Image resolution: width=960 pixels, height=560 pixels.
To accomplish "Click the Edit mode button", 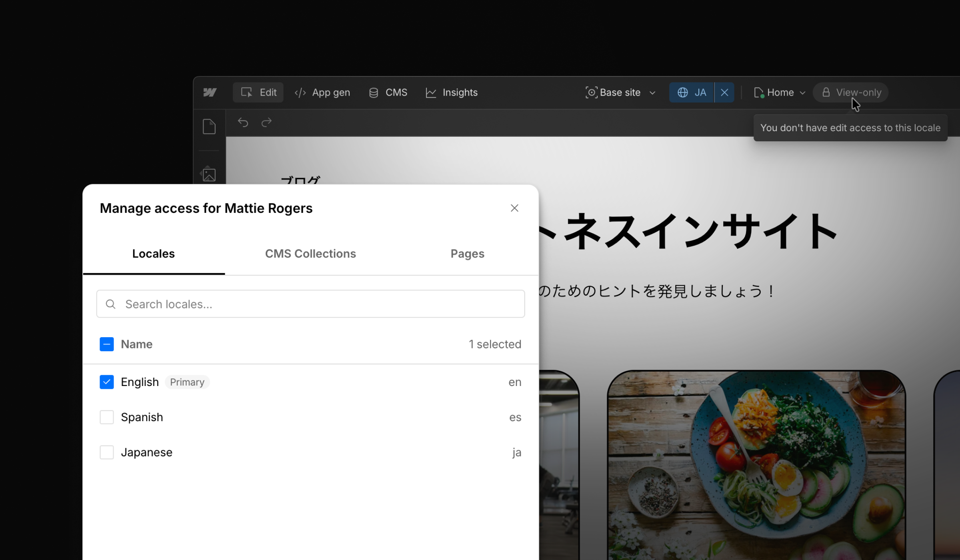I will [258, 92].
